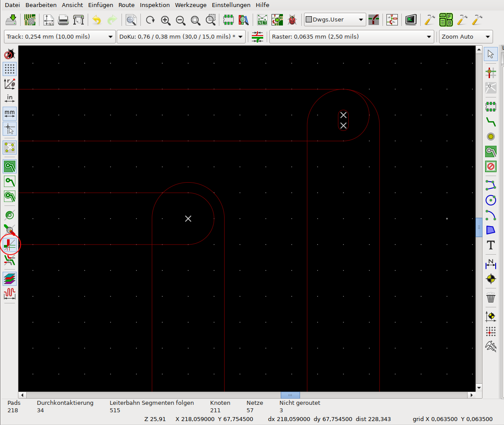The height and width of the screenshot is (425, 504).
Task: Toggle polar coordinates display
Action: click(x=10, y=84)
